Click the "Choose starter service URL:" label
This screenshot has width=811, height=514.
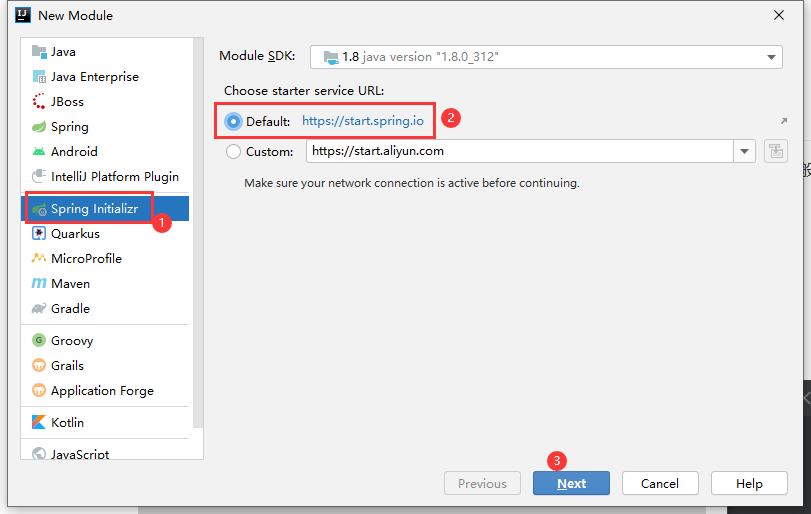pyautogui.click(x=304, y=91)
